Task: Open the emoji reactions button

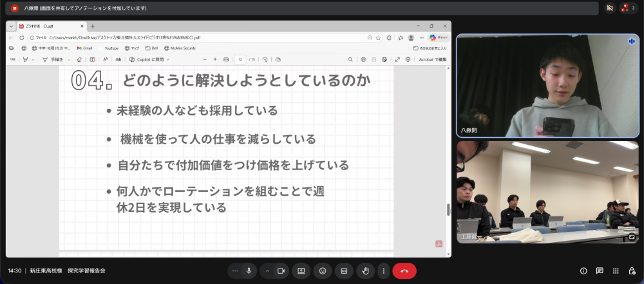Action: pos(322,271)
